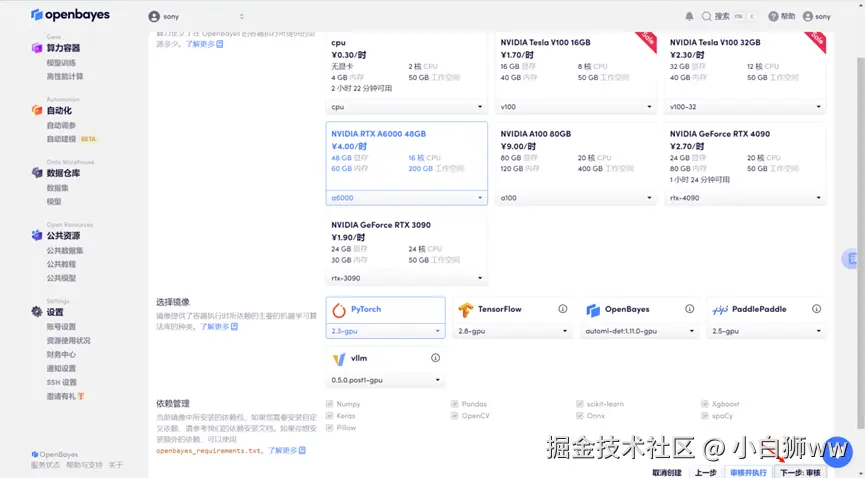Open the cpu resource dropdown
This screenshot has width=865, height=478.
(x=407, y=107)
